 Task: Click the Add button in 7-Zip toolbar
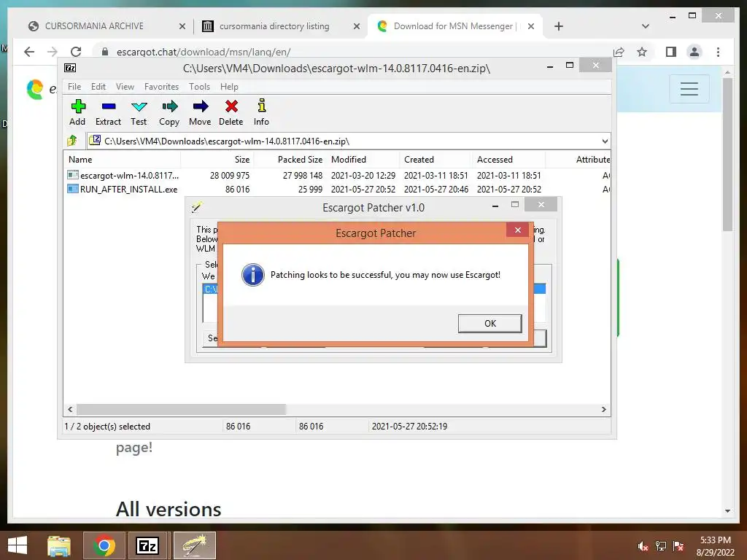[x=77, y=112]
